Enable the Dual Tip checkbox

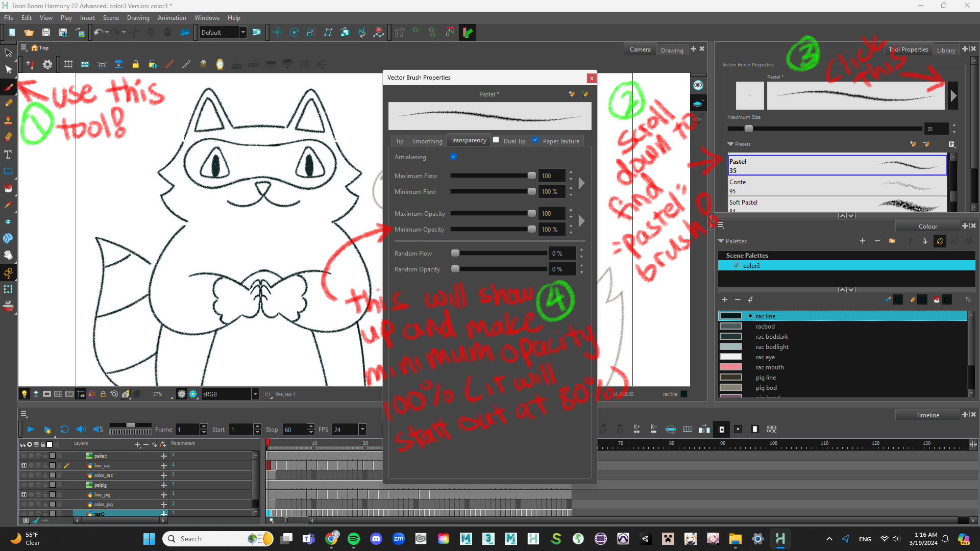click(496, 140)
